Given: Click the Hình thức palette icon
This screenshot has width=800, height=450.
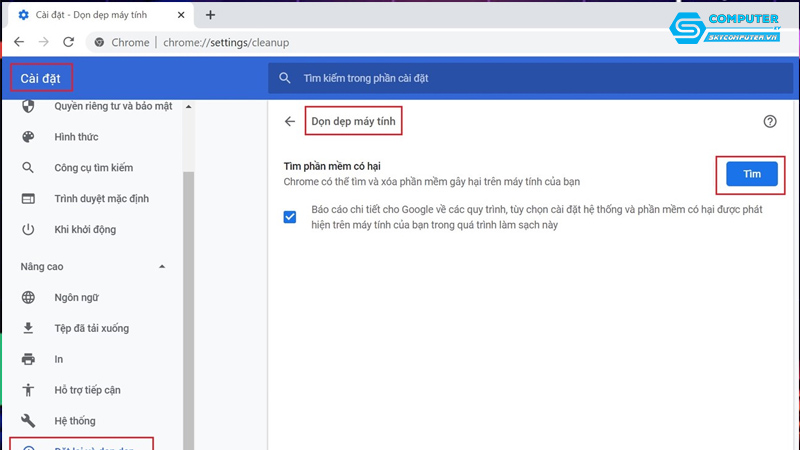Looking at the screenshot, I should [x=28, y=137].
